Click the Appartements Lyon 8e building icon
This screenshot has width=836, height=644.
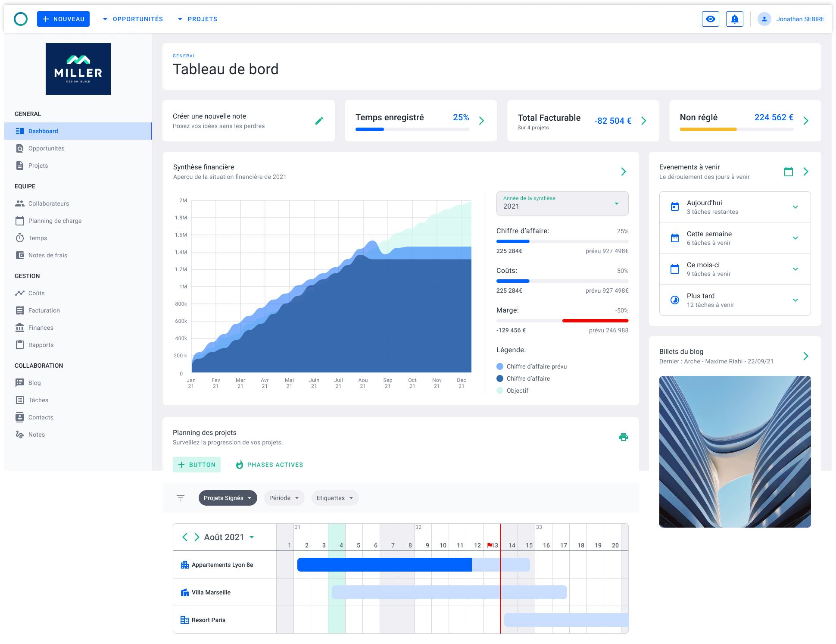(185, 565)
